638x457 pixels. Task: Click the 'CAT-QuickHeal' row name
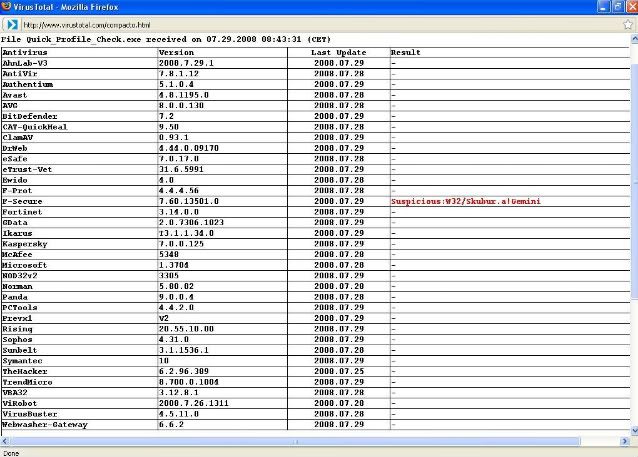[35, 127]
